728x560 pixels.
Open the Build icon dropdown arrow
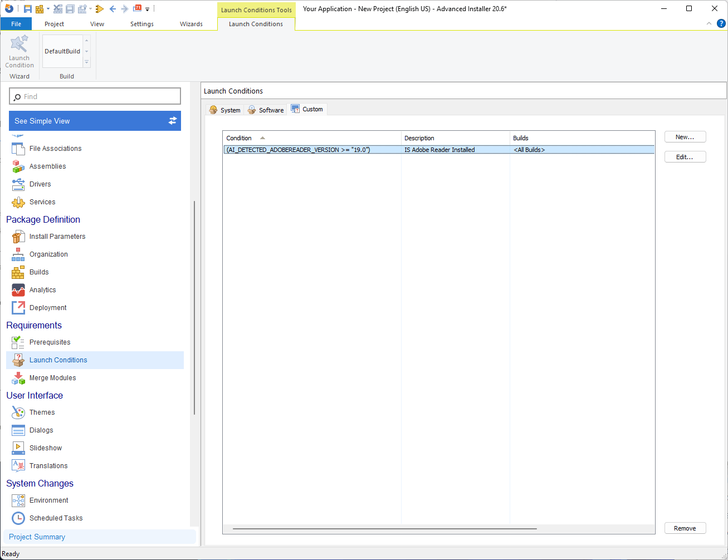48,9
